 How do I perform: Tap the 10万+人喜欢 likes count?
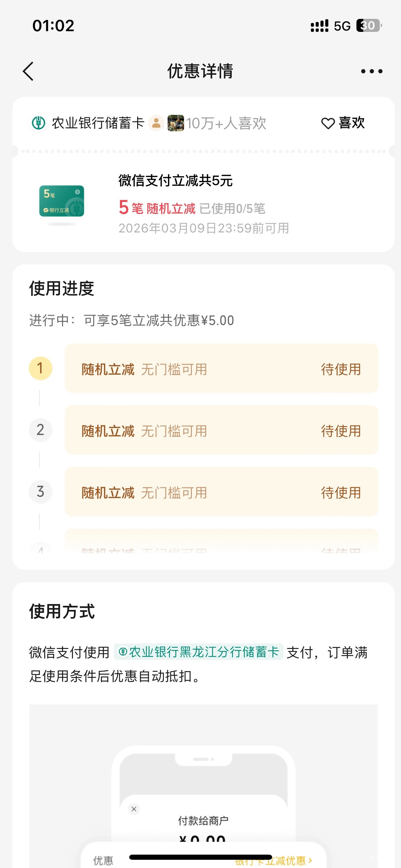pyautogui.click(x=226, y=123)
